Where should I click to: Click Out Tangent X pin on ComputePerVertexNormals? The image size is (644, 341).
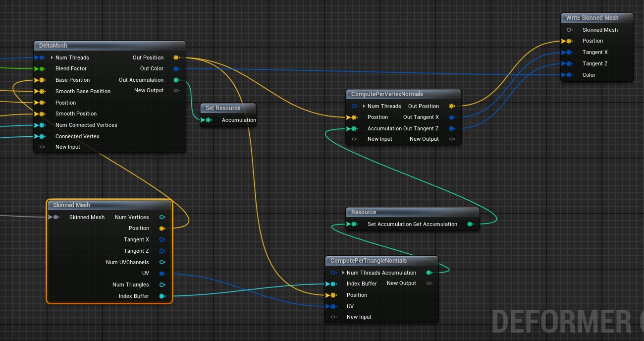click(452, 117)
